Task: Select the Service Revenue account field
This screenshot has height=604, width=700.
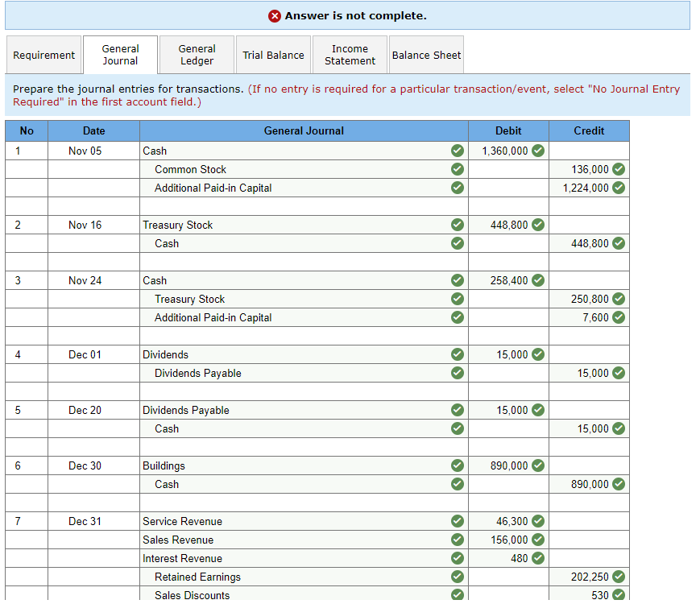Action: pyautogui.click(x=304, y=521)
